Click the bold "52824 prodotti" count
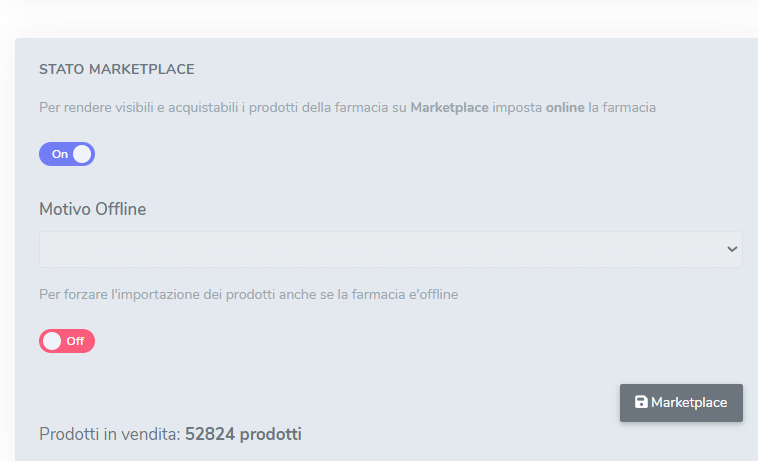 coord(243,434)
